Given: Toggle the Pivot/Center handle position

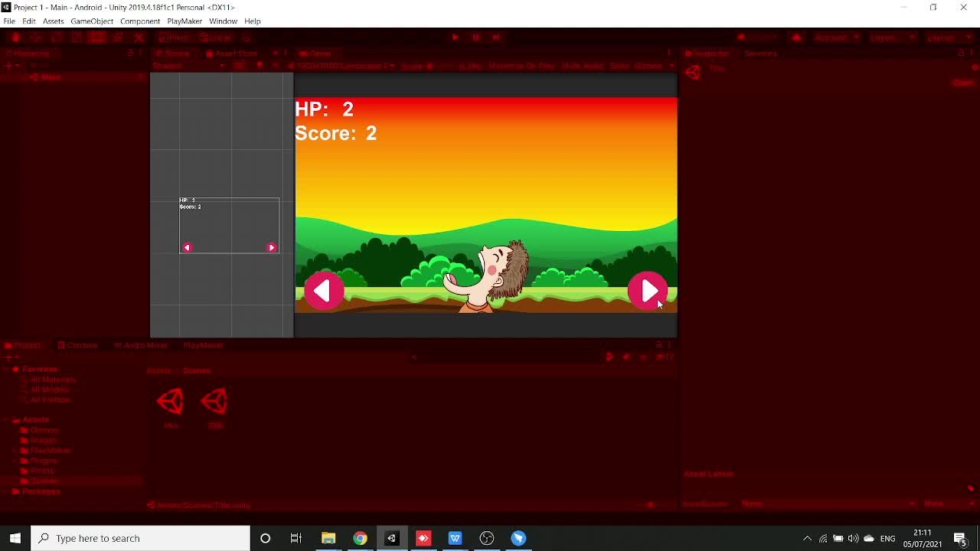Looking at the screenshot, I should [174, 37].
